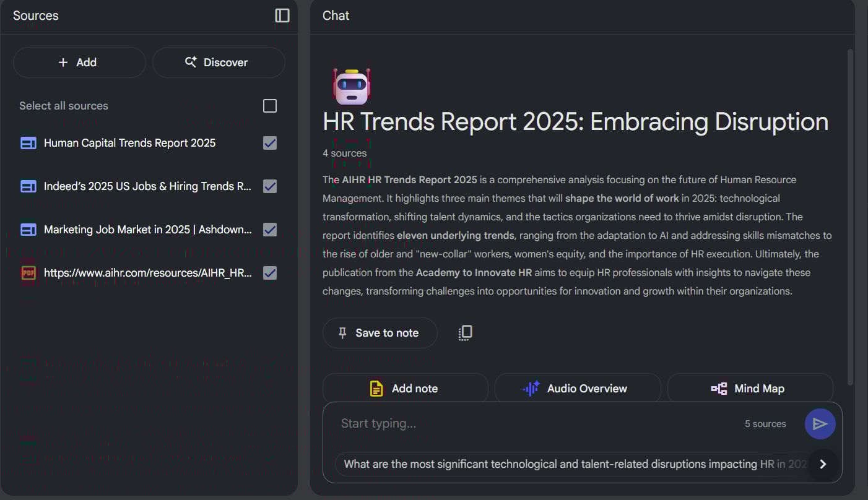Click the Add note button
This screenshot has width=868, height=500.
[406, 388]
